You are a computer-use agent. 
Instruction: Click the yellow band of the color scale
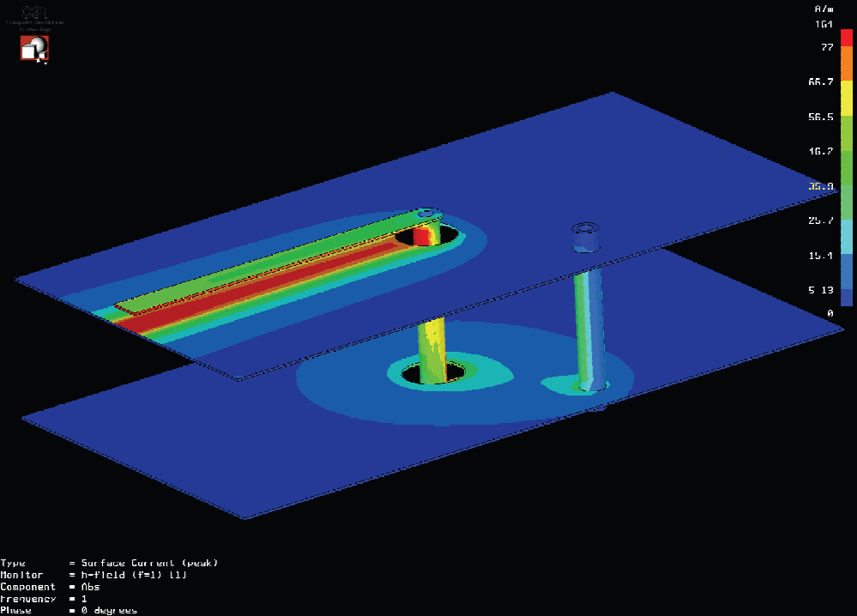click(x=846, y=99)
